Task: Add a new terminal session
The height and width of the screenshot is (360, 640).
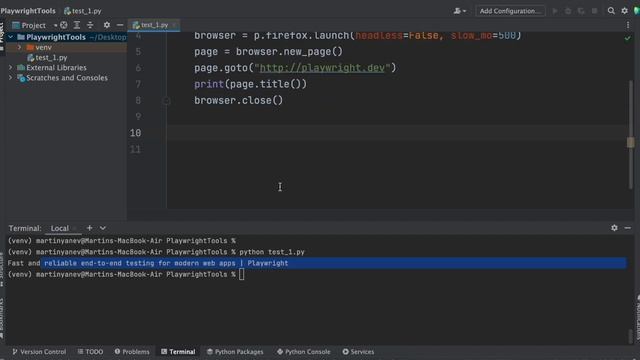Action: tap(89, 228)
